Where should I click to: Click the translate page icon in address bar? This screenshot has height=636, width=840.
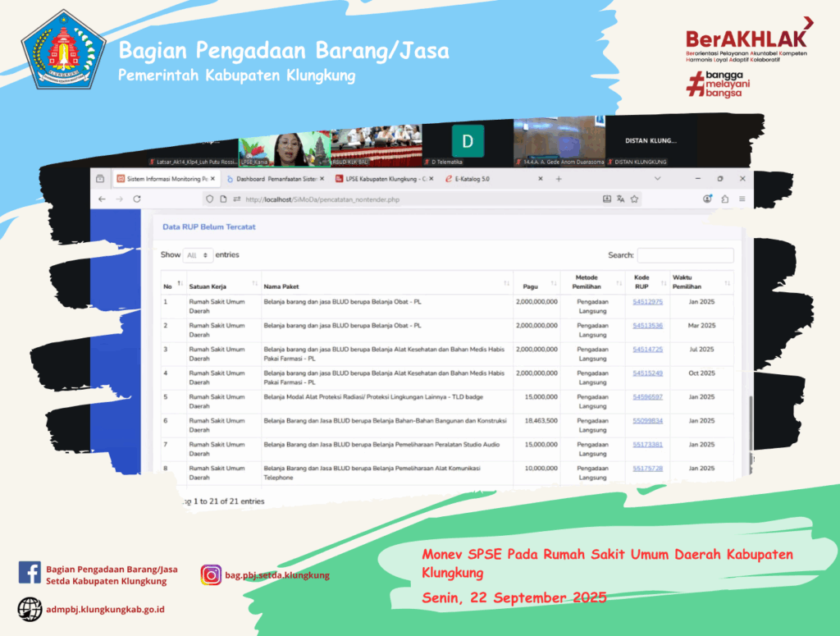pyautogui.click(x=621, y=199)
